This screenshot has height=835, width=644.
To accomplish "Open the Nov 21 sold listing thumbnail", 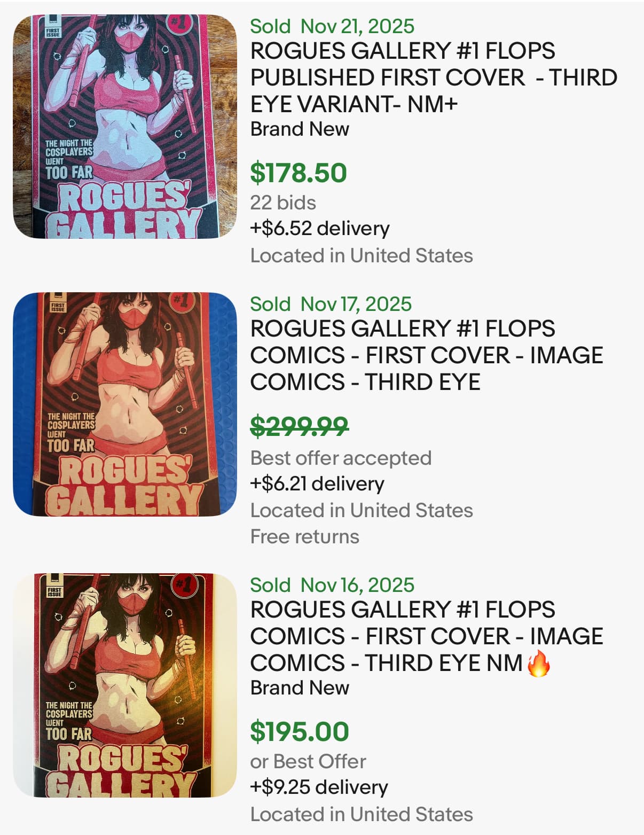I will click(x=124, y=127).
